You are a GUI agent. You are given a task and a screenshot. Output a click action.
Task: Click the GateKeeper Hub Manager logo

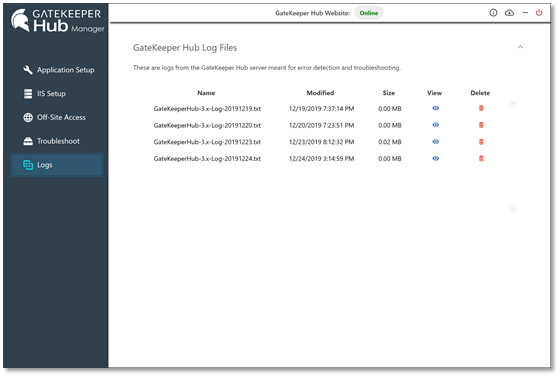coord(58,21)
